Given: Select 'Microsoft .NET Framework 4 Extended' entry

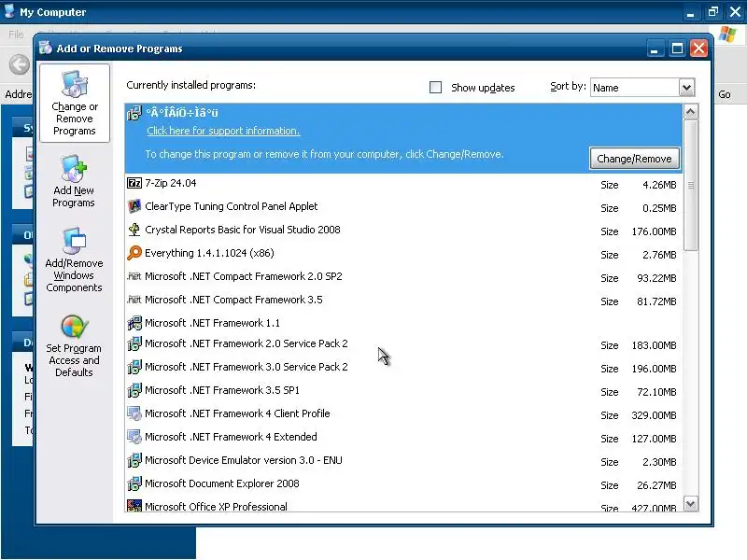Looking at the screenshot, I should (x=231, y=437).
